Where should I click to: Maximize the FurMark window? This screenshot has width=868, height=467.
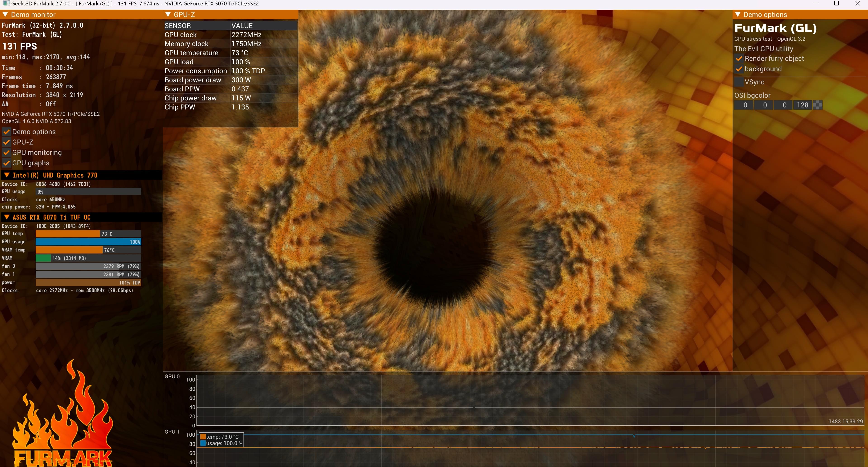point(836,4)
